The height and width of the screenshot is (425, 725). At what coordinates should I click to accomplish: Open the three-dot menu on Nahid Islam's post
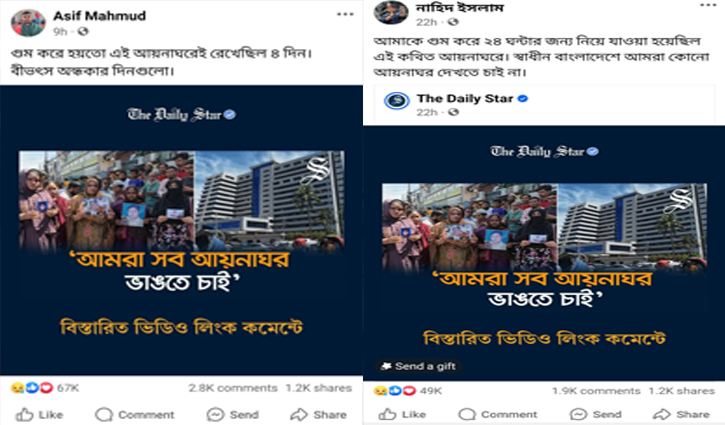point(708,5)
